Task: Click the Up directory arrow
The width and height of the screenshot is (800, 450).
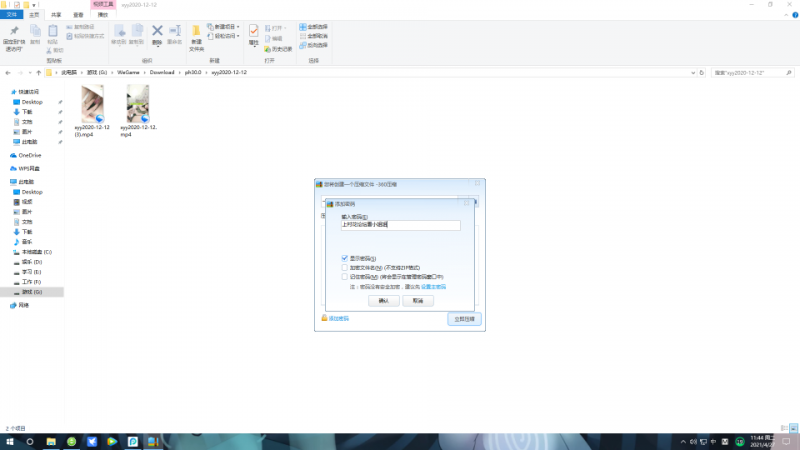Action: click(37, 73)
